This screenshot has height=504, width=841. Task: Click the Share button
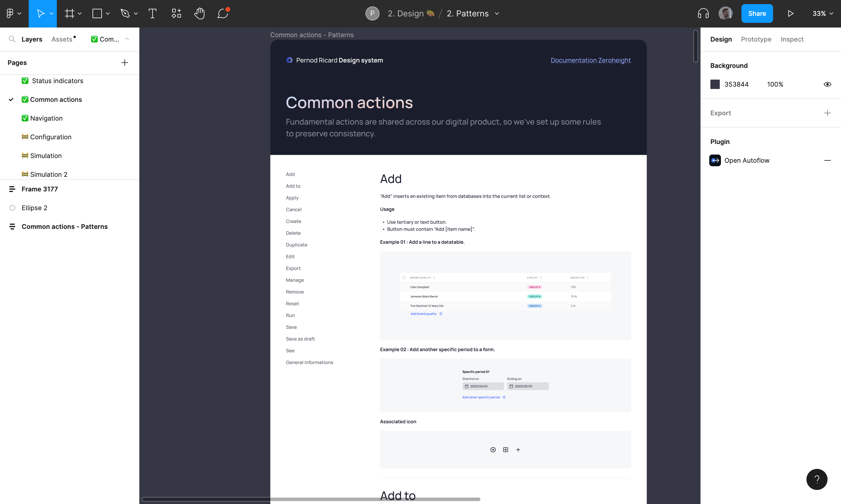click(757, 13)
